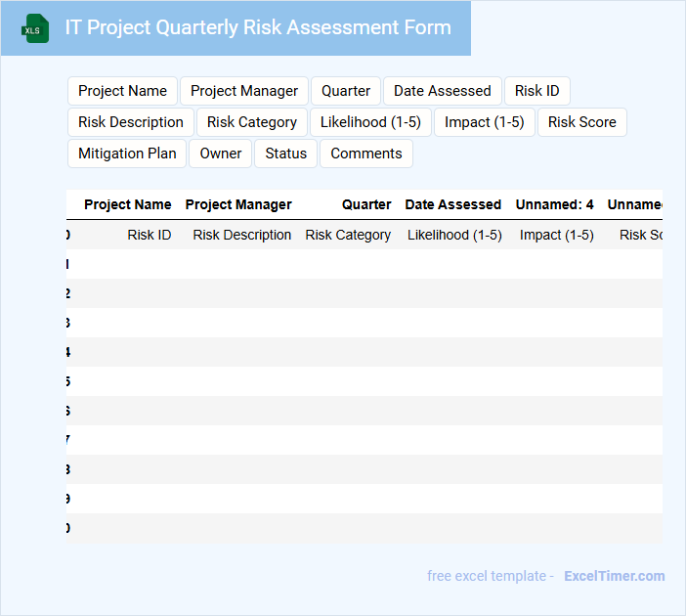Screen dimensions: 686x616
Task: Click the IT Project Quarterly Risk Assessment title
Action: [258, 27]
